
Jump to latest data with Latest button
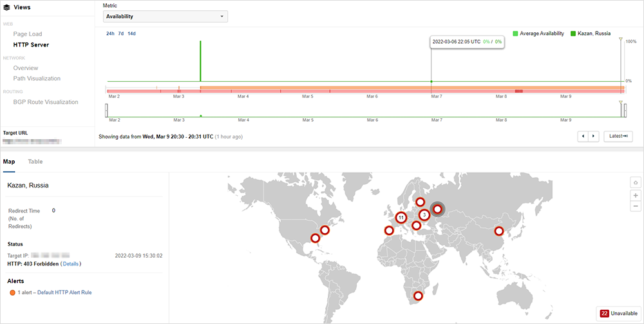618,136
